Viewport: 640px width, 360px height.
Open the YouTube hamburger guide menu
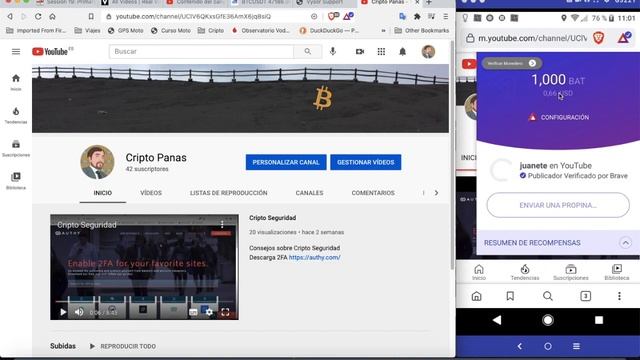click(16, 51)
